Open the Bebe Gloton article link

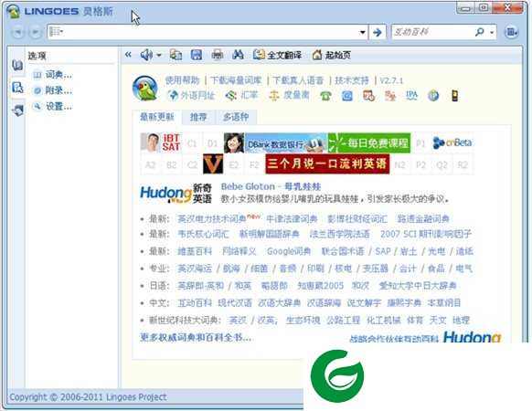pos(271,186)
